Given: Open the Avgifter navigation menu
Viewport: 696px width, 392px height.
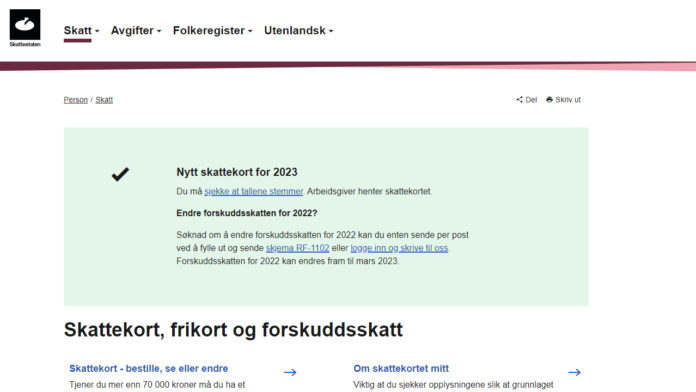Looking at the screenshot, I should (x=136, y=31).
